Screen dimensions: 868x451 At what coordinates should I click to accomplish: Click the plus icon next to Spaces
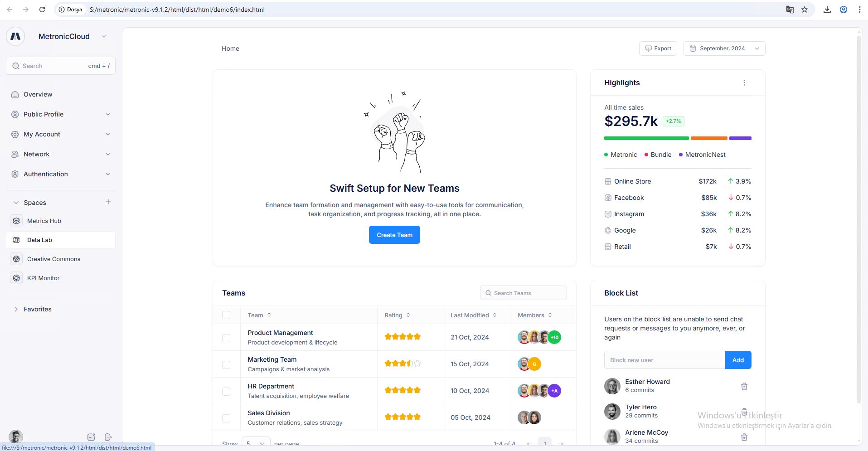click(x=108, y=202)
